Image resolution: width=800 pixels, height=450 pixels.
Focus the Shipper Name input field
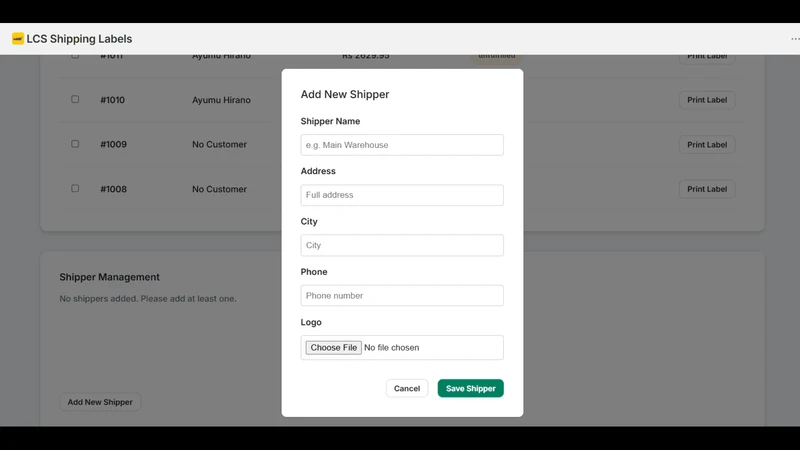click(402, 145)
